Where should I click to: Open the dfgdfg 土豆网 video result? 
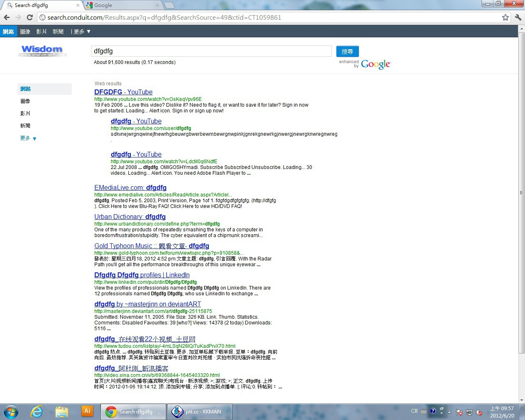click(x=145, y=339)
